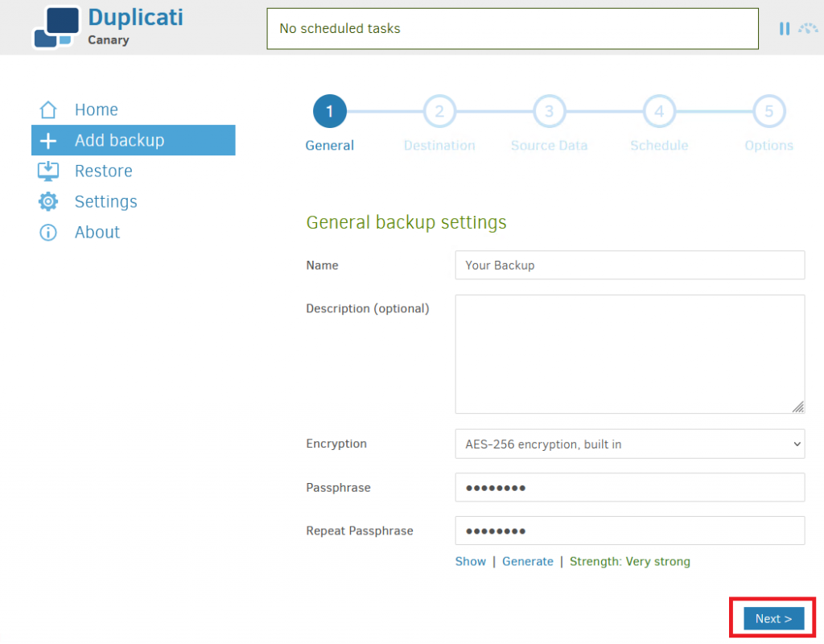
Task: Click the Settings gear icon
Action: click(x=48, y=201)
